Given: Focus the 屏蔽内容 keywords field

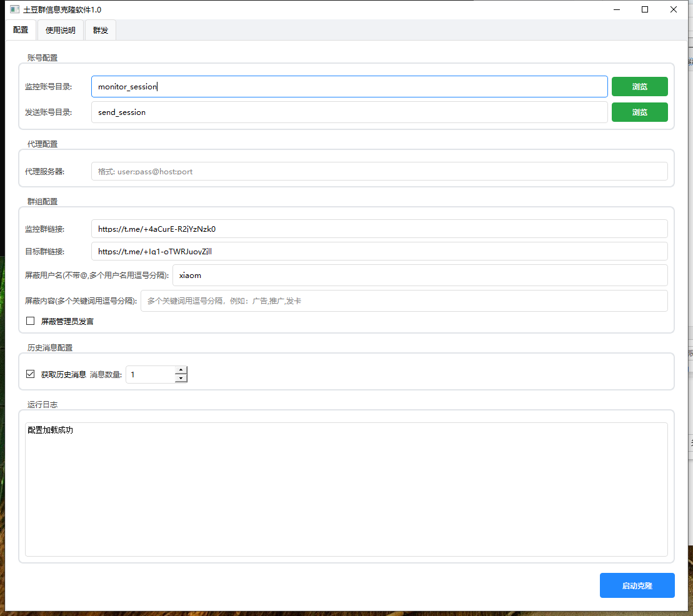Looking at the screenshot, I should click(x=404, y=301).
